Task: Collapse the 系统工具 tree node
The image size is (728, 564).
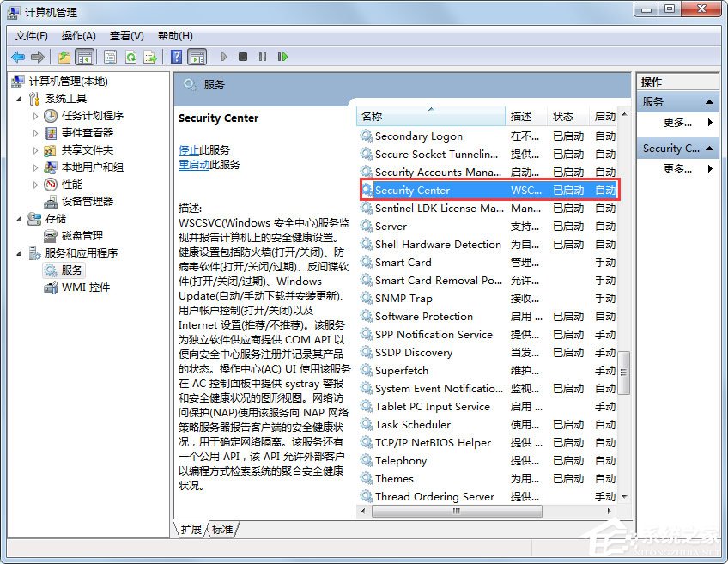Action: [20, 99]
